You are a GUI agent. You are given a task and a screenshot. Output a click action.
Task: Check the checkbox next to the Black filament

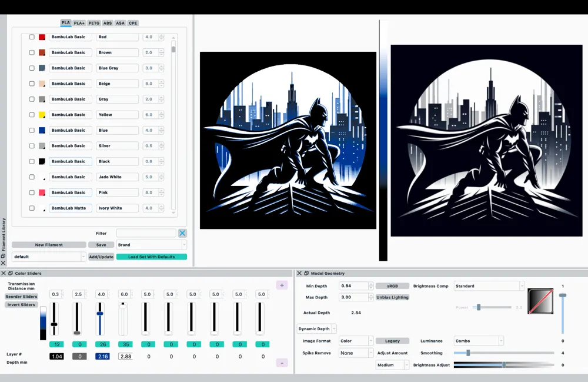click(x=32, y=161)
